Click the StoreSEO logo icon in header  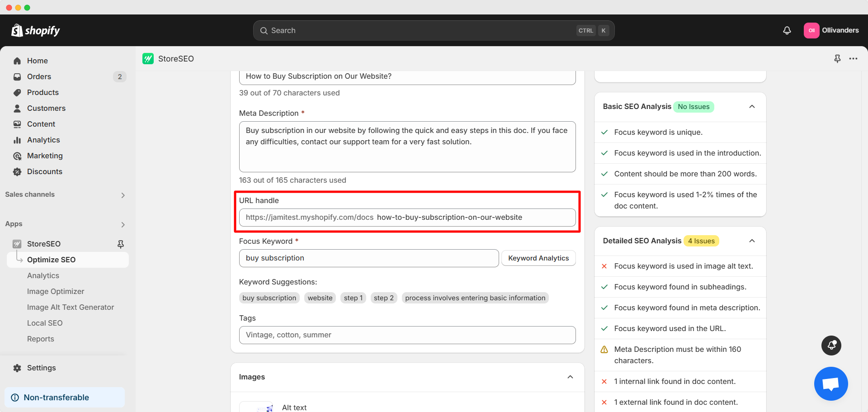point(148,59)
